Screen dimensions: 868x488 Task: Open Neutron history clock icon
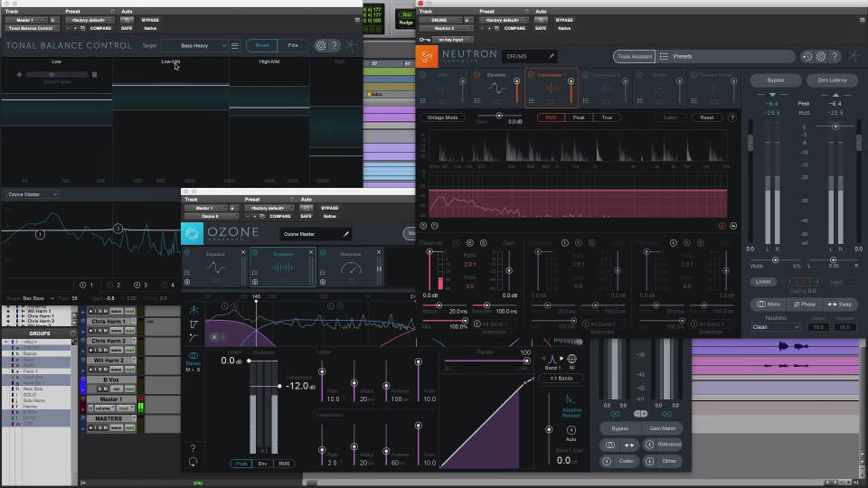(x=807, y=56)
